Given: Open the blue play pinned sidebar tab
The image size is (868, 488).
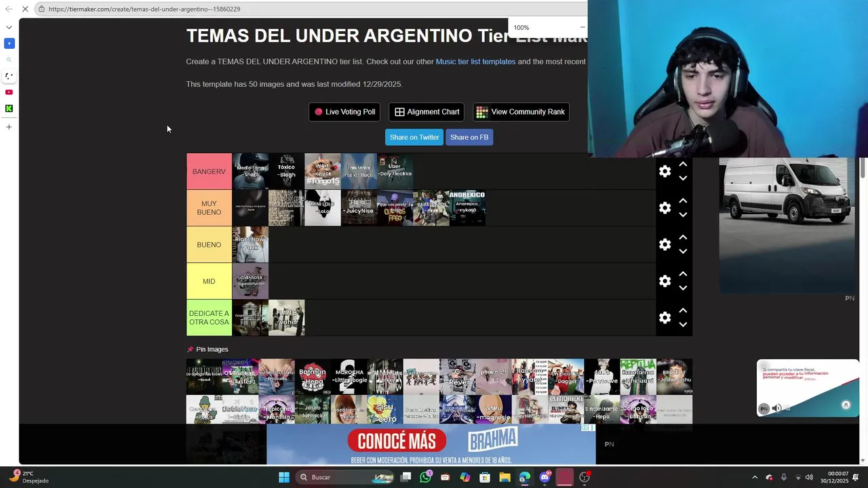Looking at the screenshot, I should click(x=9, y=43).
